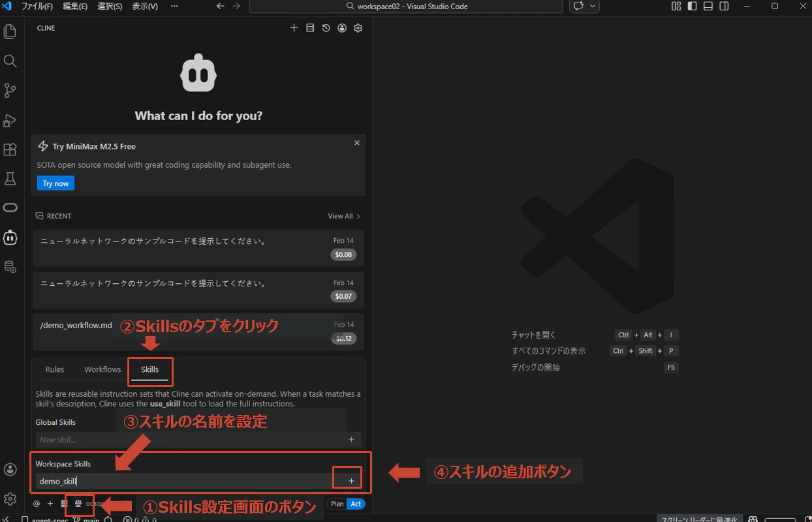Open the database view in activity bar
Screen dimensions: 812x522
coord(10,266)
